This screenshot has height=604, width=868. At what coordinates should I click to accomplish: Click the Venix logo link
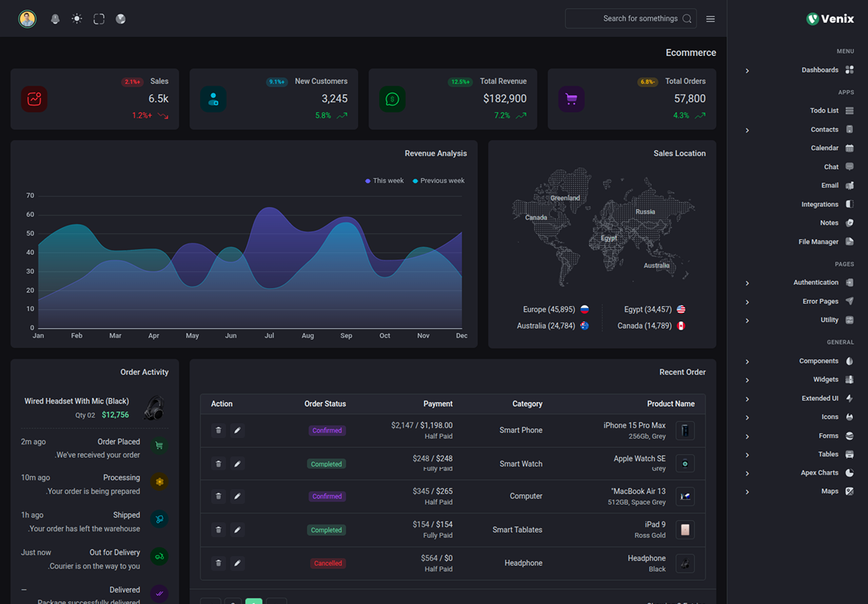830,19
